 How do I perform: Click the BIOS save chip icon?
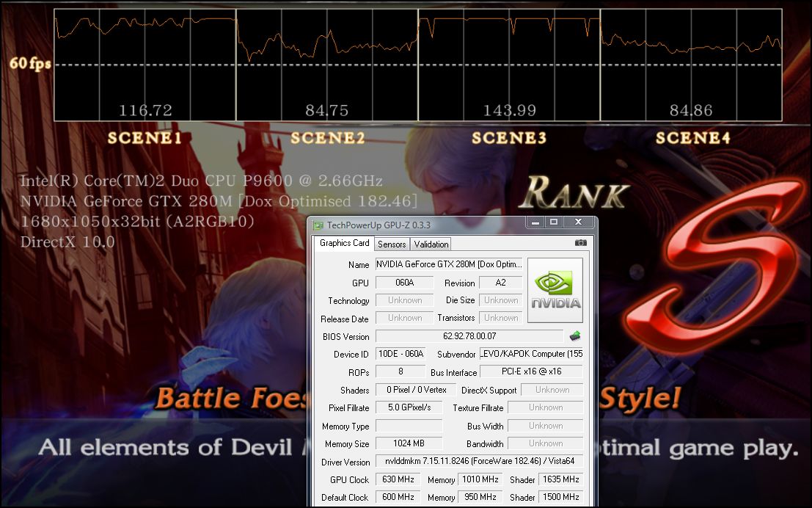coord(575,336)
